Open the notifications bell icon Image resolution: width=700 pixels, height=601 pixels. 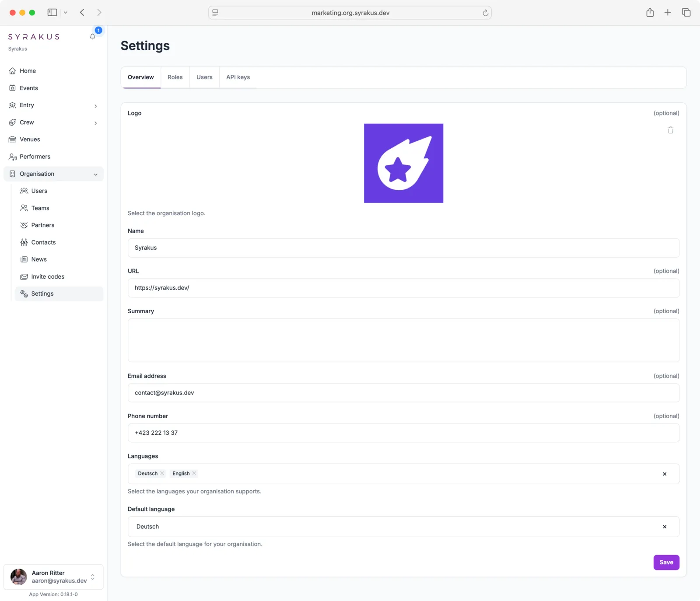[x=92, y=37]
